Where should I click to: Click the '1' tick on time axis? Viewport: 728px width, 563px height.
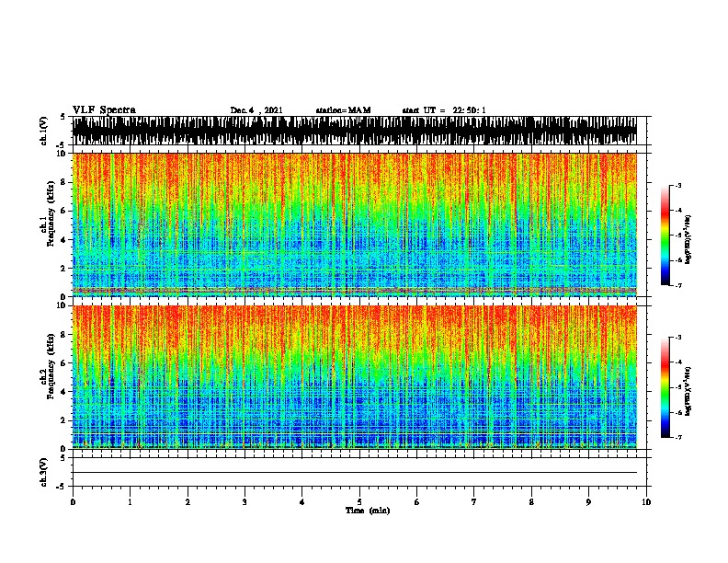[130, 502]
